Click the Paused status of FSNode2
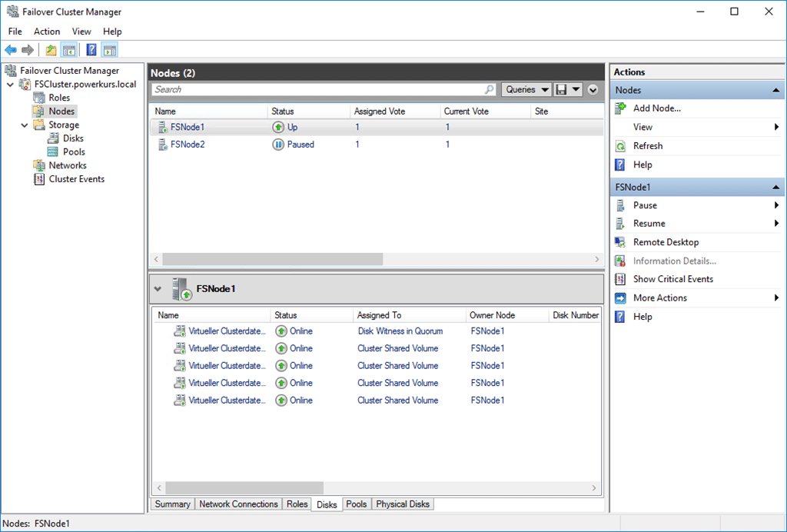This screenshot has height=532, width=787. coord(301,145)
